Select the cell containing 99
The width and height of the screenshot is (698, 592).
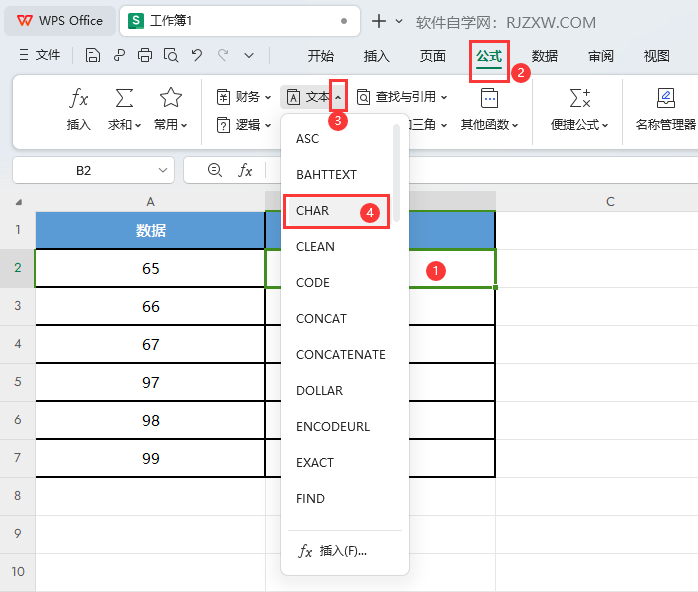click(150, 459)
